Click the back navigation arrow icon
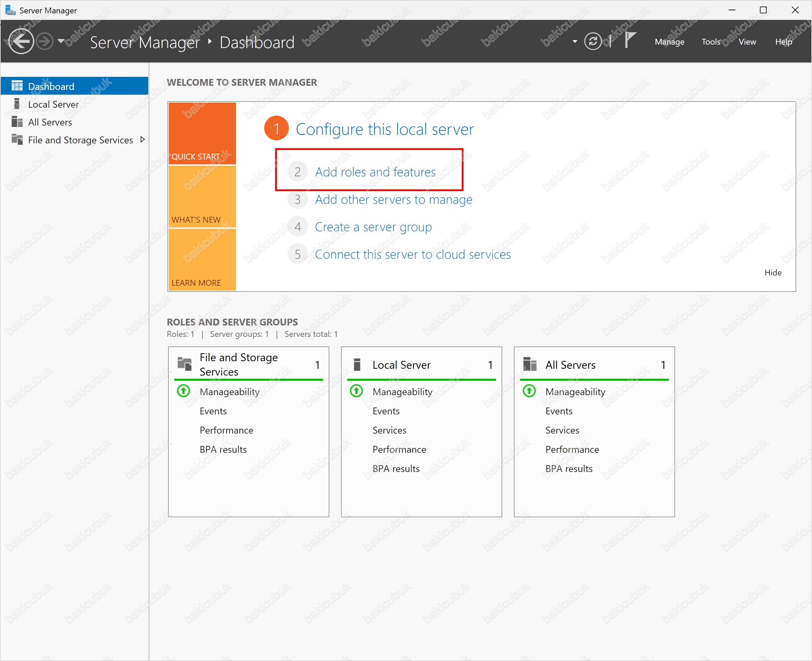The width and height of the screenshot is (812, 661). tap(21, 41)
